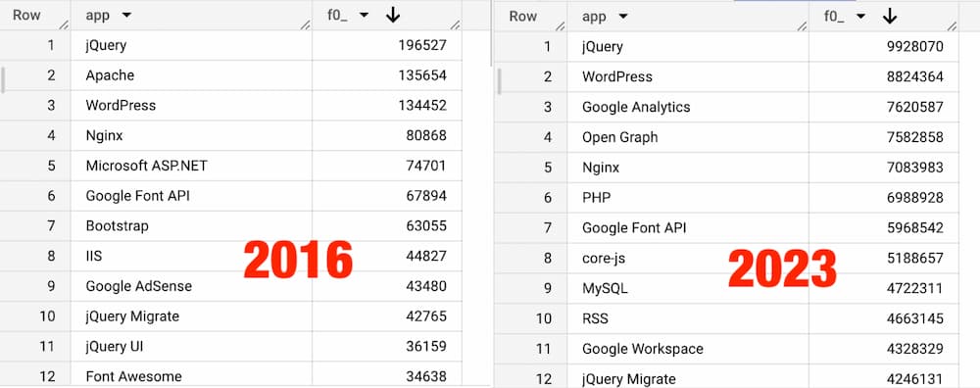Click value 7620587

[x=915, y=107]
